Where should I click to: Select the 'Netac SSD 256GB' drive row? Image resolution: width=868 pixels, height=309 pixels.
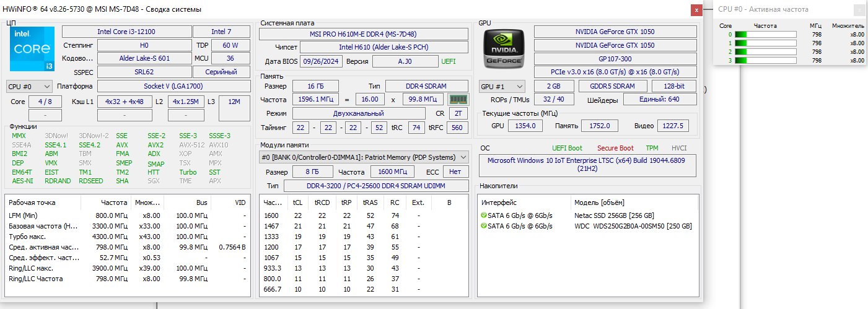click(589, 215)
